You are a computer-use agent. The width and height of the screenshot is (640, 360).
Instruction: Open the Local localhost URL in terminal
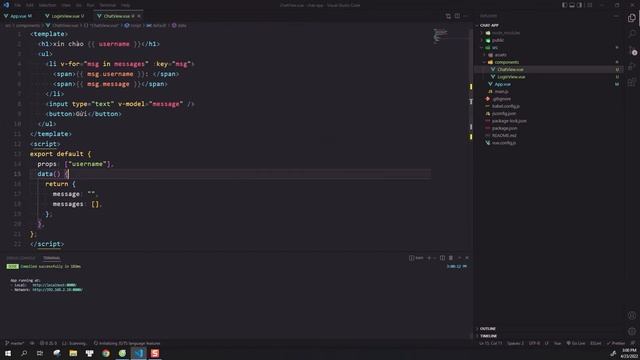(54, 285)
